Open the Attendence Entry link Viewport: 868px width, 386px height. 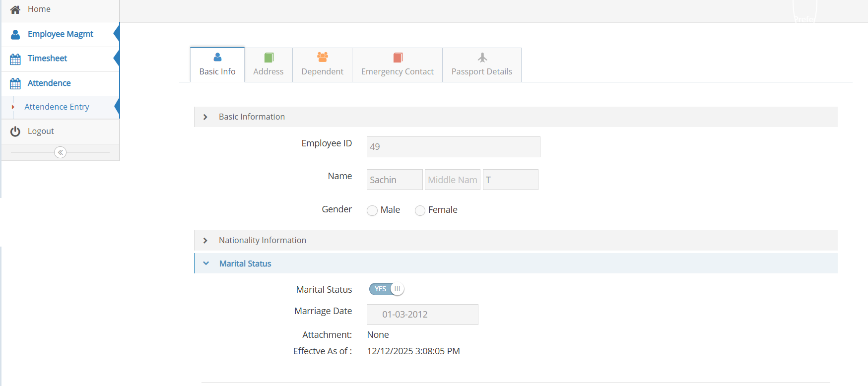click(57, 107)
